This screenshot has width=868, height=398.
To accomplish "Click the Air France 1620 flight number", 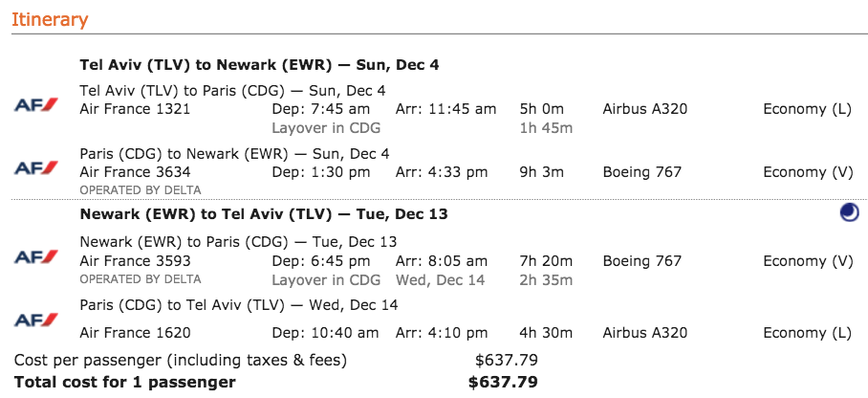I will [135, 333].
